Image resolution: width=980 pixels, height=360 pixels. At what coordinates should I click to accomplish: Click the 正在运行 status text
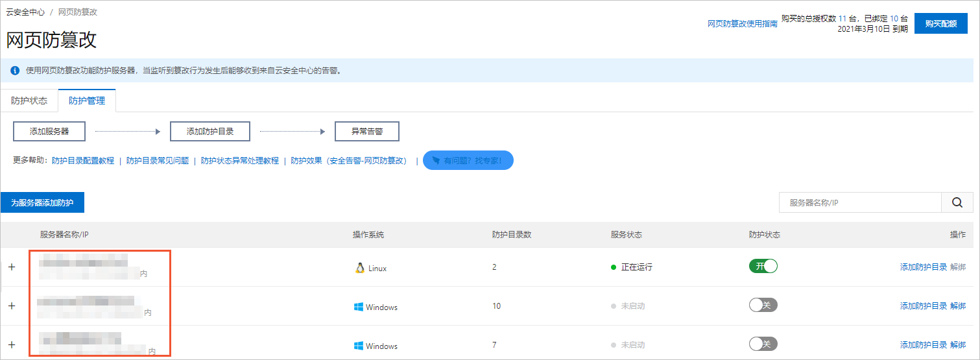point(637,267)
